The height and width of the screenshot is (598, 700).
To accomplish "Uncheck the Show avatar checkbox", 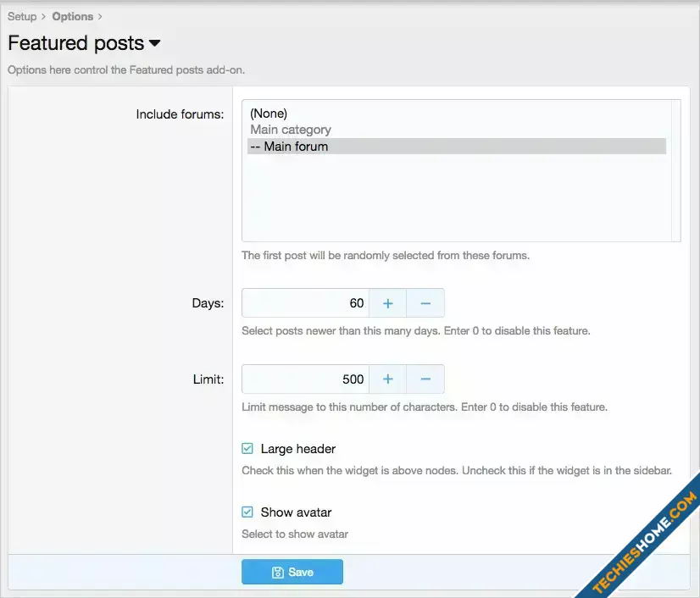I will (247, 512).
